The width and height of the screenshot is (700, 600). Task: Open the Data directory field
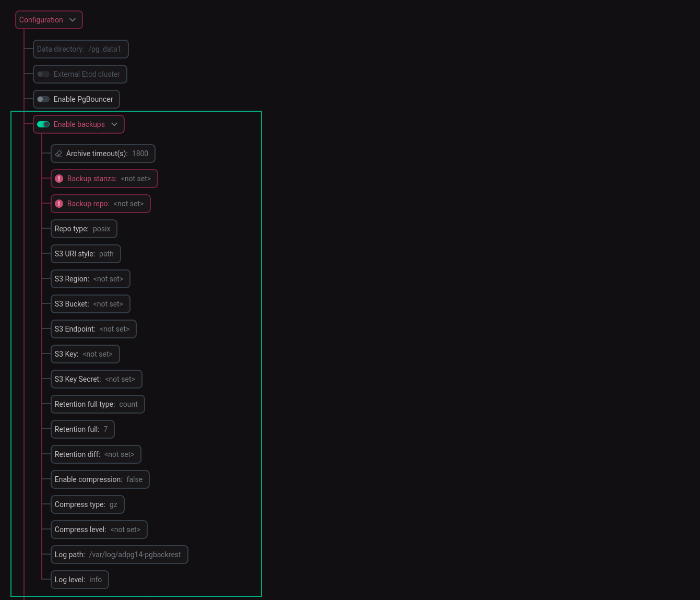(81, 49)
